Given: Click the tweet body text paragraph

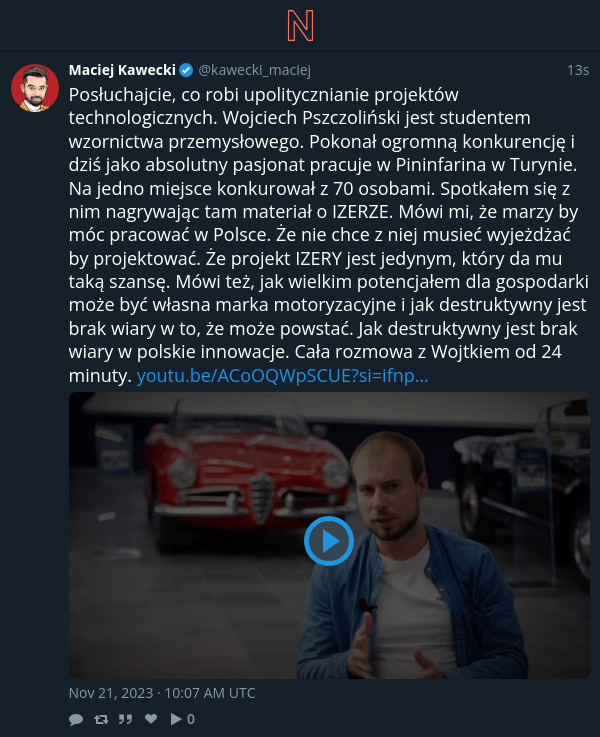Looking at the screenshot, I should pyautogui.click(x=328, y=235).
